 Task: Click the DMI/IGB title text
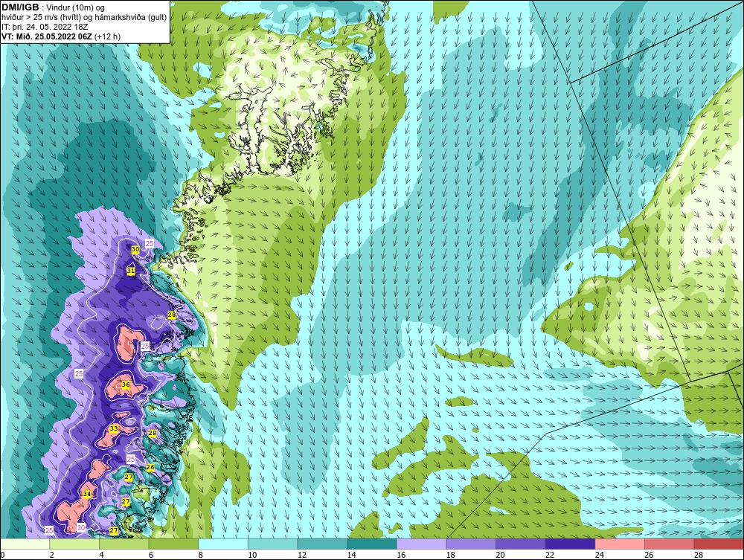(20, 7)
